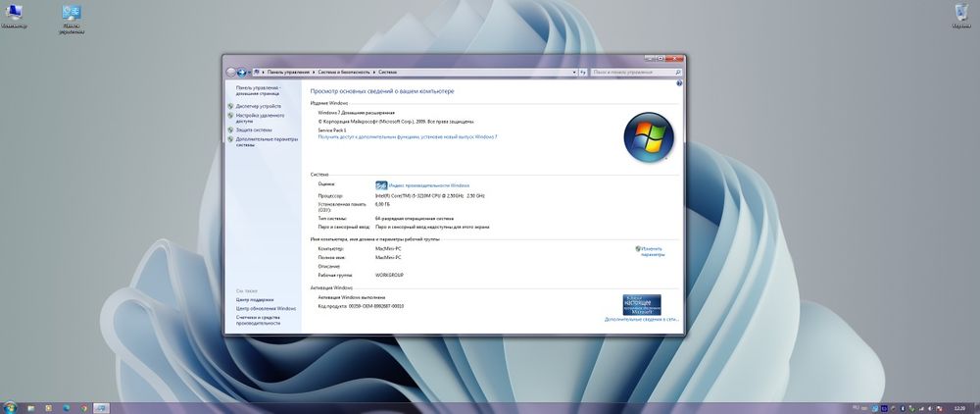Open the Chrome taskbar icon

(83, 408)
